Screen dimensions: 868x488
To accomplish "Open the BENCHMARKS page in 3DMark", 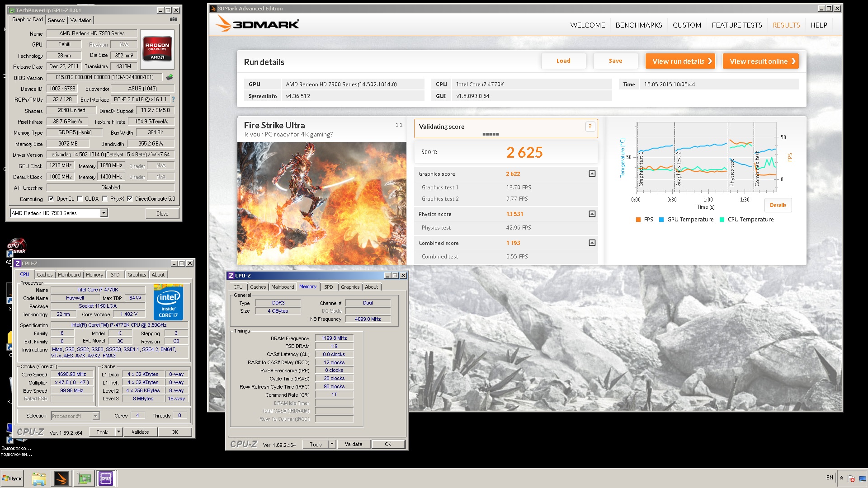I will (x=638, y=25).
